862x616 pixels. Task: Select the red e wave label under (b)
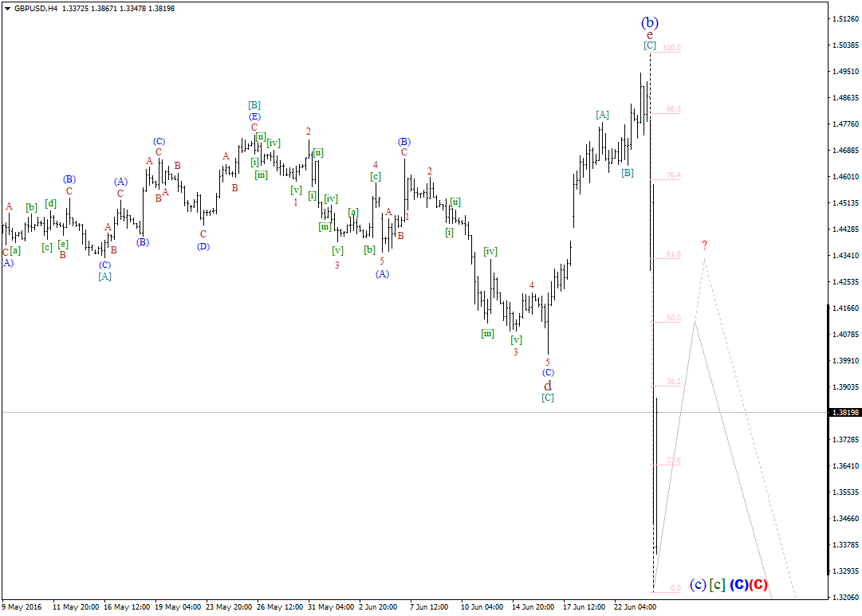tap(650, 36)
